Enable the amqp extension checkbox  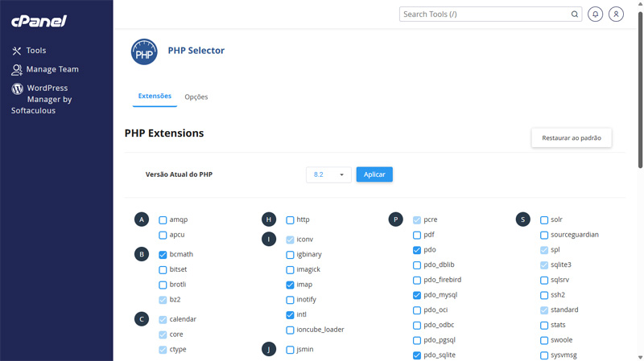(x=163, y=220)
